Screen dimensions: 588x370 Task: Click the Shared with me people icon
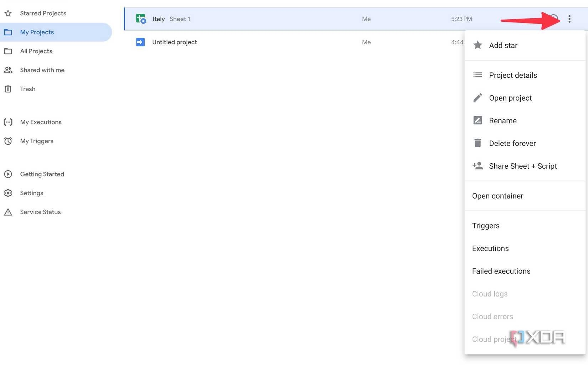coord(8,70)
